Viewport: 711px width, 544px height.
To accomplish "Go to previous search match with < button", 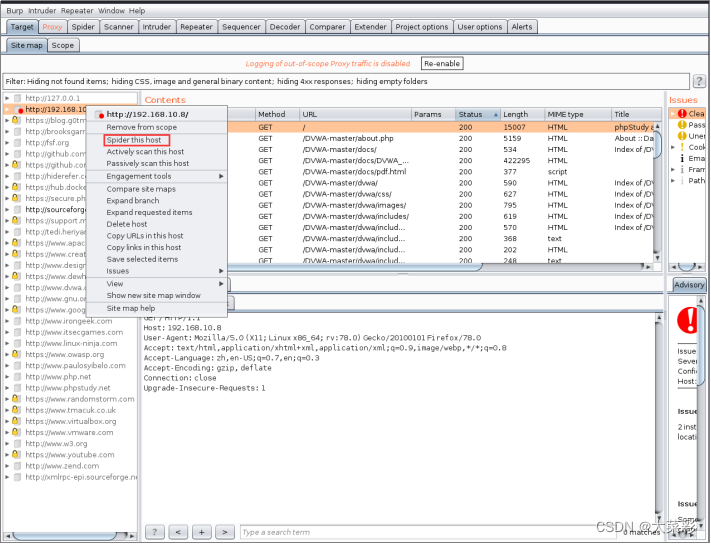I will (x=178, y=532).
